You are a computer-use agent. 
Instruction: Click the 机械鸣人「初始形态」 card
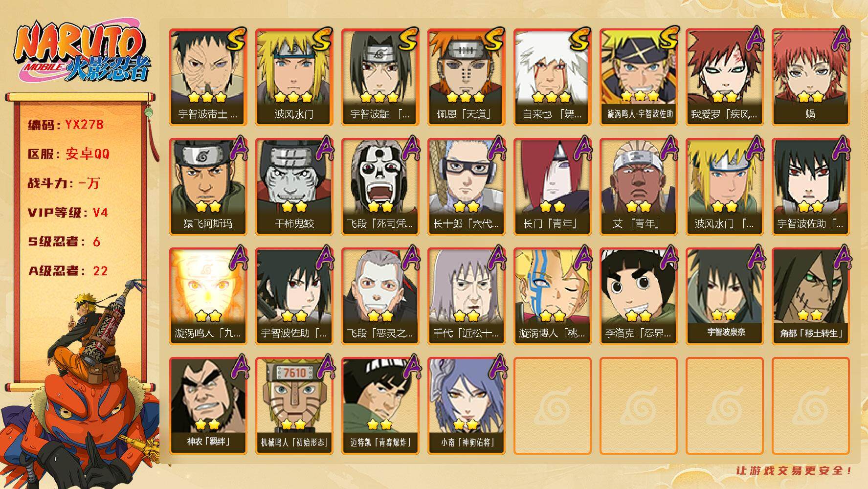(294, 405)
